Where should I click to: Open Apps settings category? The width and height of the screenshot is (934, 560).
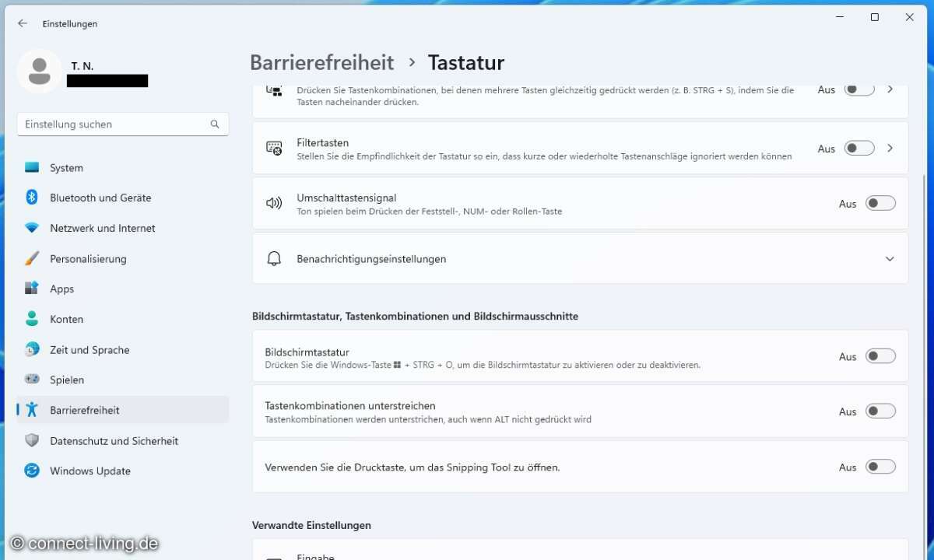point(123,289)
